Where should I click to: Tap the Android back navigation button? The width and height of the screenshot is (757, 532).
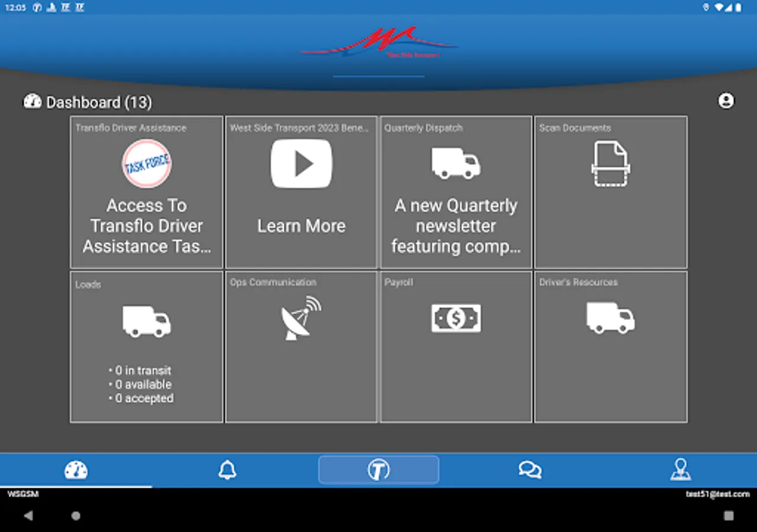point(28,515)
